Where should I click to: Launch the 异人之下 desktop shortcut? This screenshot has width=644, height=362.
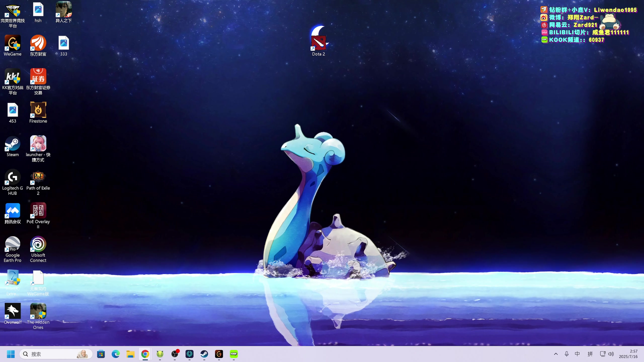click(64, 13)
